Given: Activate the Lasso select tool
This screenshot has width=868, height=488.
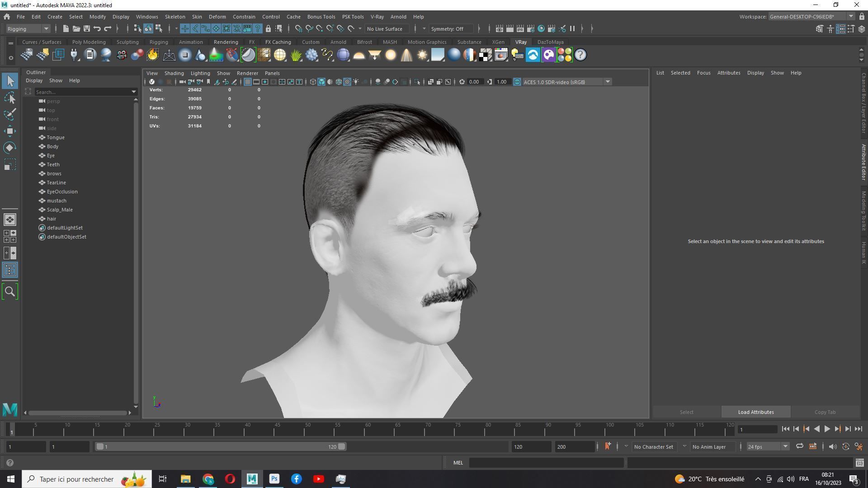Looking at the screenshot, I should click(9, 98).
